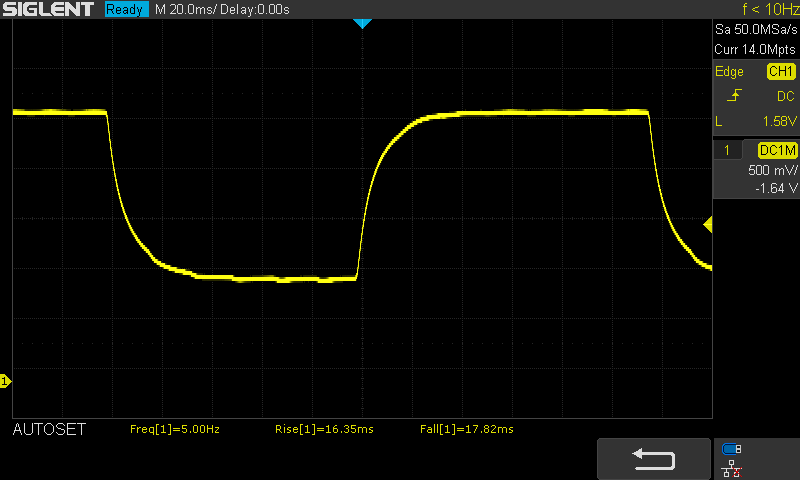Click the f < 10Hz frequency counter
The height and width of the screenshot is (480, 800).
coord(770,9)
